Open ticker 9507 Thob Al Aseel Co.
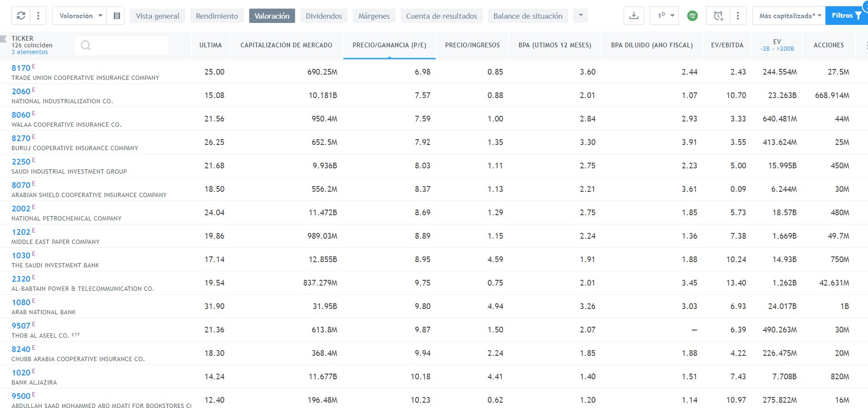The height and width of the screenshot is (408, 868). click(x=21, y=326)
